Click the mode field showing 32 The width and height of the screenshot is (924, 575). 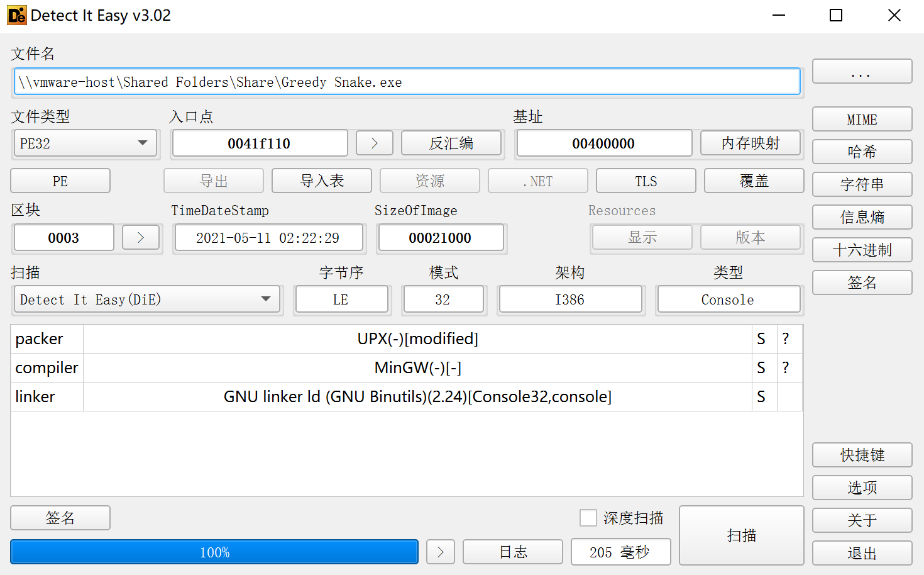tap(443, 299)
